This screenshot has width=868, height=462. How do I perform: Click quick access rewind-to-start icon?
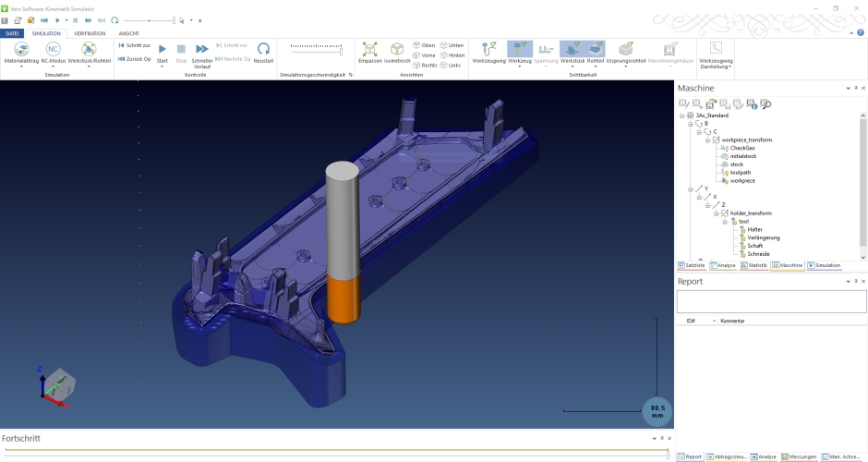44,20
